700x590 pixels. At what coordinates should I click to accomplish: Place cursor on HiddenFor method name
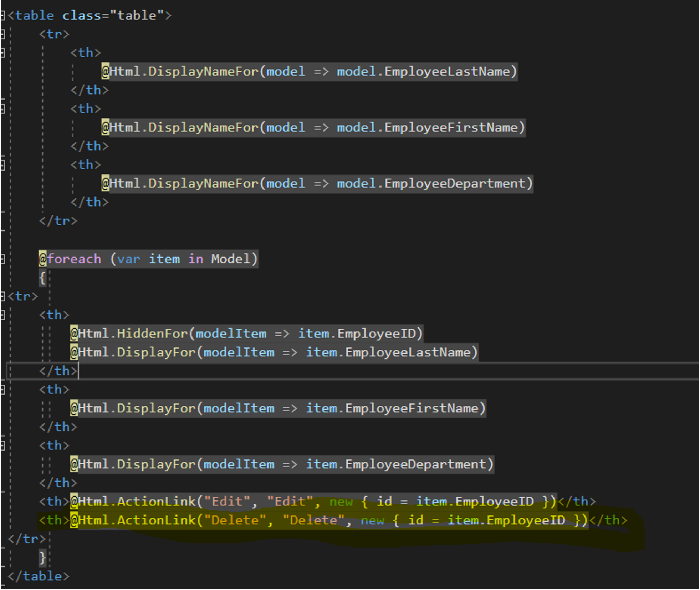[x=152, y=334]
